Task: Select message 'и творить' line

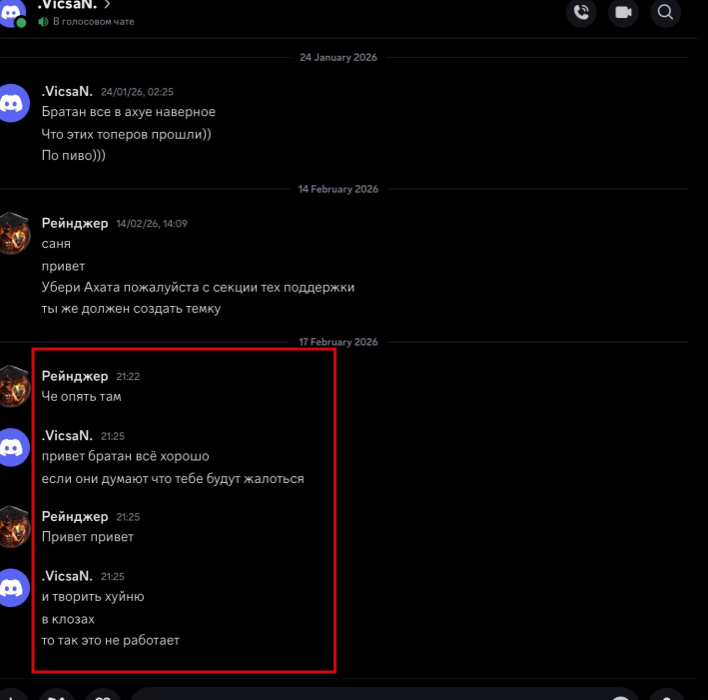Action: (x=93, y=597)
